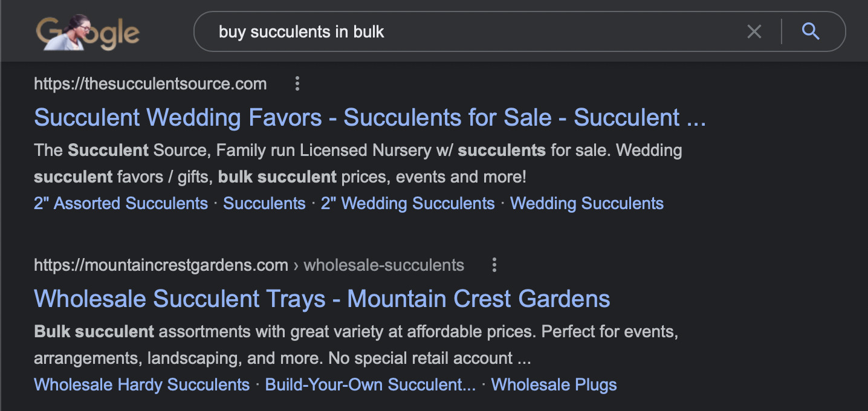Click the Wedding Succulents sitelink

point(587,204)
